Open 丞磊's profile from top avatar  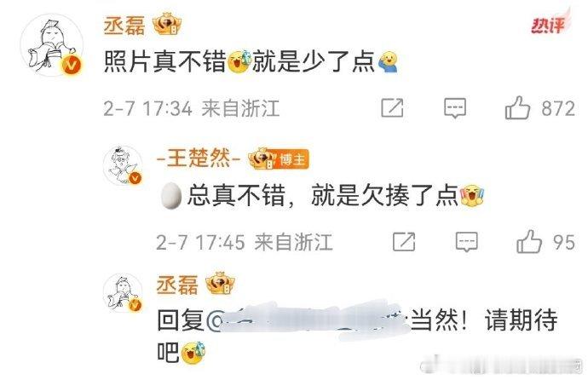(52, 45)
